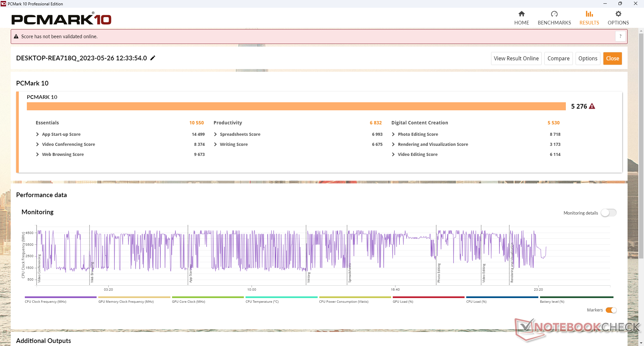644x346 pixels.
Task: Open the Benchmarks gauge icon
Action: point(554,14)
